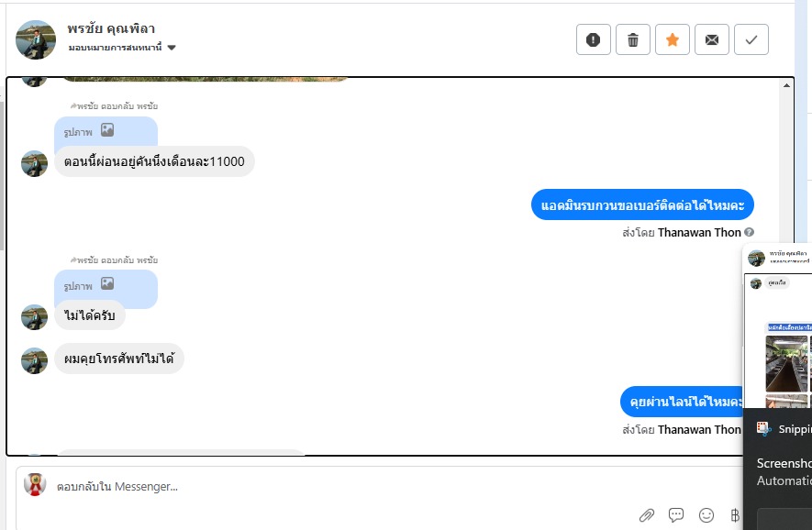Mark conversation as spam with exclamation icon
The width and height of the screenshot is (812, 530).
click(593, 39)
